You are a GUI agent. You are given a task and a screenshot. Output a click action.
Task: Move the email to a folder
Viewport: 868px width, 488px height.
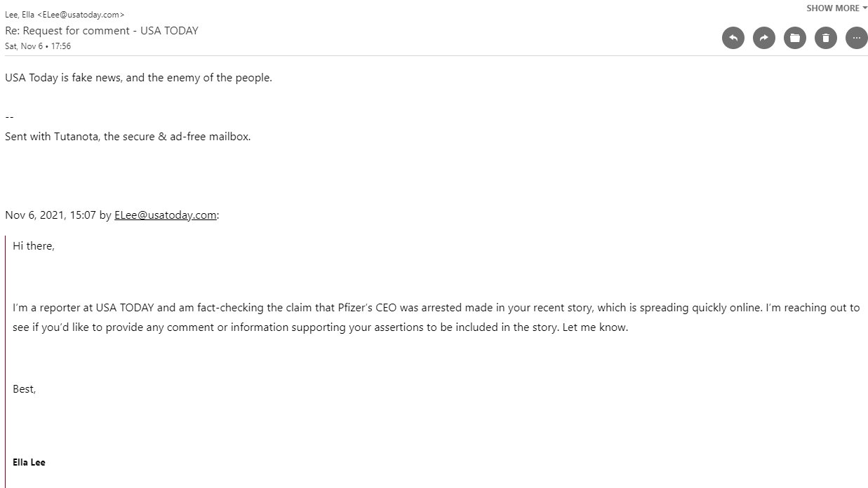click(x=794, y=38)
